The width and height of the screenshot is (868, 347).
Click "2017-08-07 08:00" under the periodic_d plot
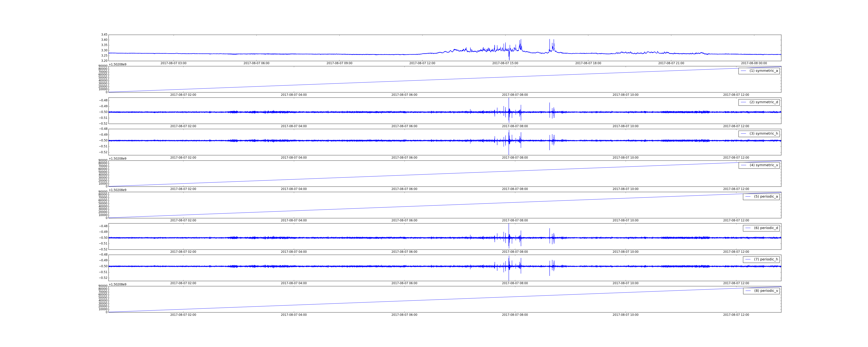515,252
